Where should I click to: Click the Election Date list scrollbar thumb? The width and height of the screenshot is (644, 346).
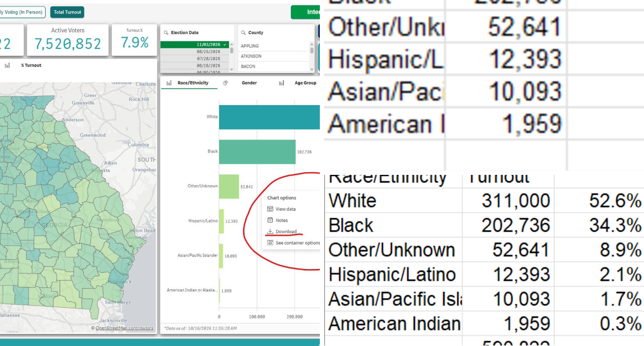click(x=232, y=51)
